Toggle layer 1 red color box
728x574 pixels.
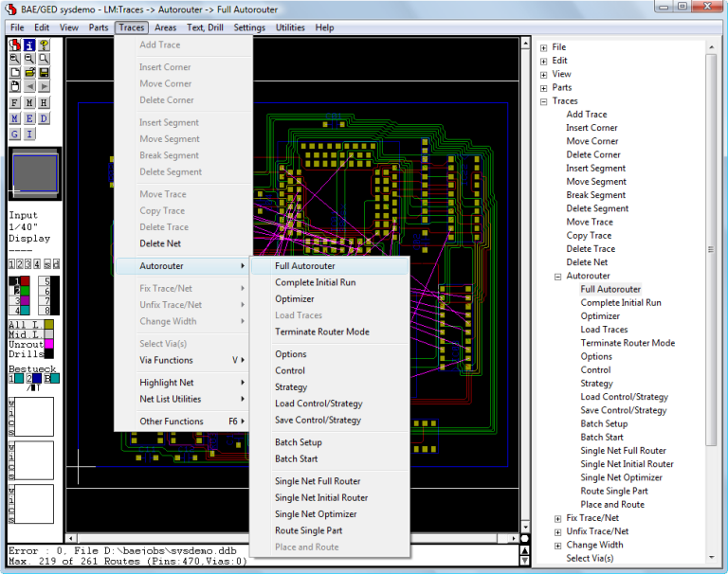[x=26, y=281]
